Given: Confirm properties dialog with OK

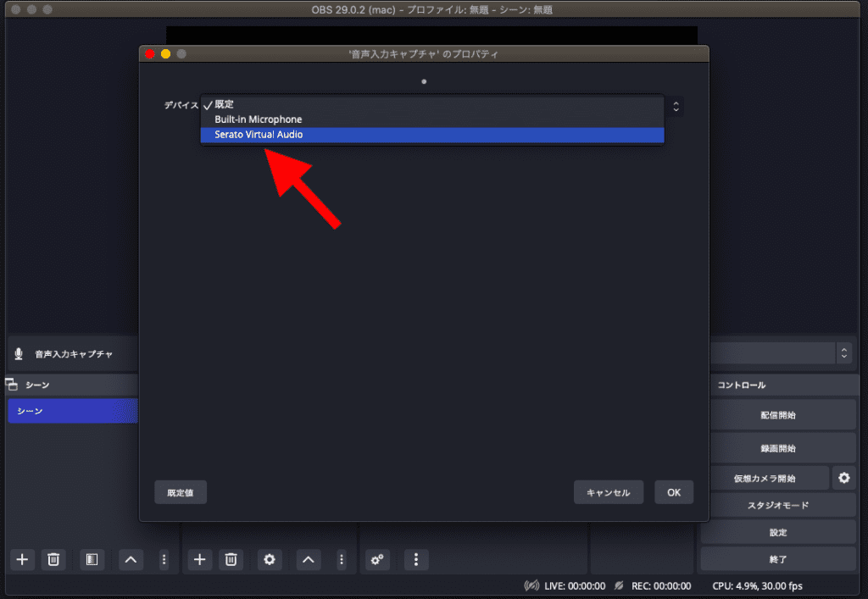Looking at the screenshot, I should (674, 492).
